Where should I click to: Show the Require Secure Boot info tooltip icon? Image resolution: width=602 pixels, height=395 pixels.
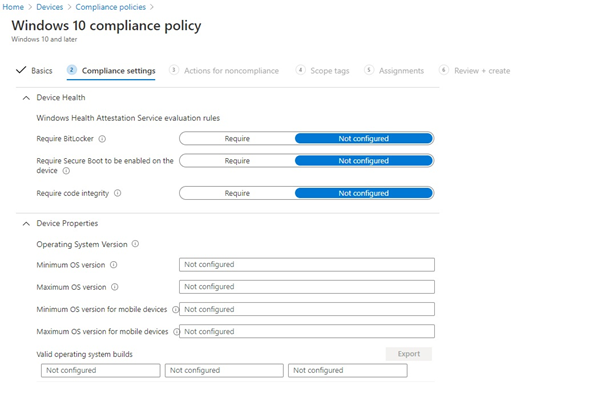(x=66, y=171)
